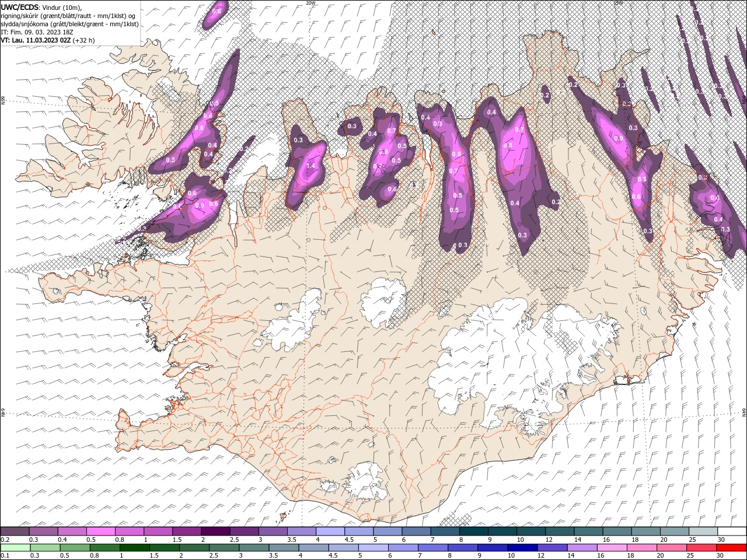
Task: Pick the light lavender top-row swatch at 4
Action: (330, 531)
